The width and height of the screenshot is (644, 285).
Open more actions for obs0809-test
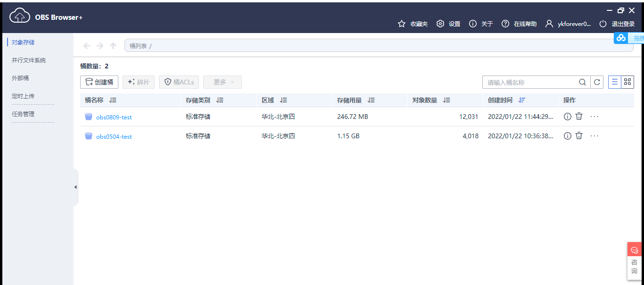[x=594, y=117]
